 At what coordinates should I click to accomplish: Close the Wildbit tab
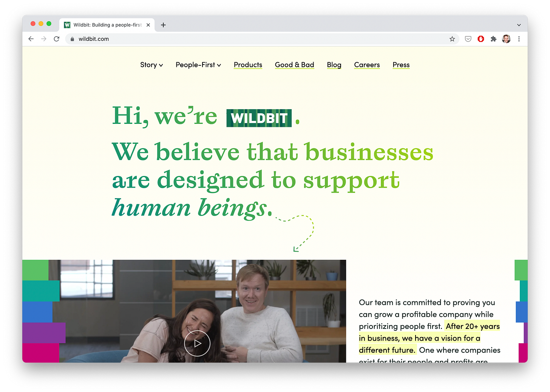148,25
